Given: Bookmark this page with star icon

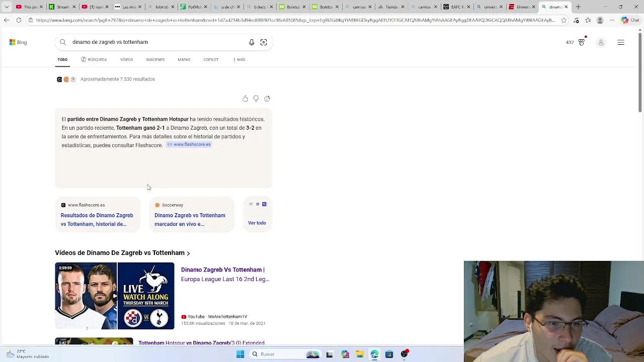Looking at the screenshot, I should point(563,20).
